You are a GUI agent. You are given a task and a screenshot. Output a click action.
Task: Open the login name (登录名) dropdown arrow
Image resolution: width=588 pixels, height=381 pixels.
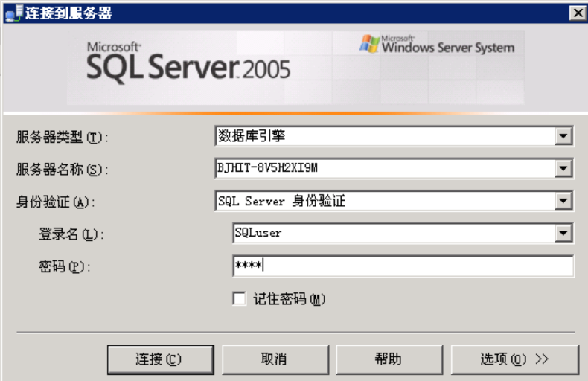tap(563, 234)
